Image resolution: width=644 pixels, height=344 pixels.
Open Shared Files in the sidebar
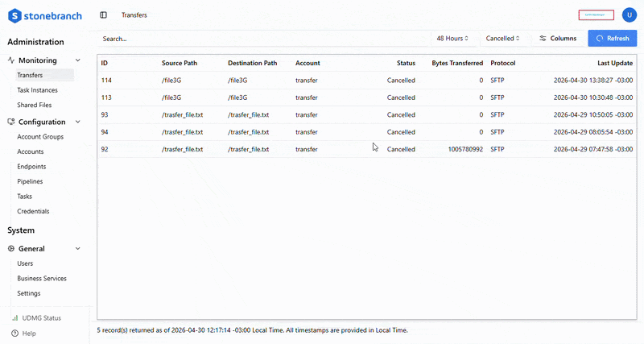click(35, 105)
